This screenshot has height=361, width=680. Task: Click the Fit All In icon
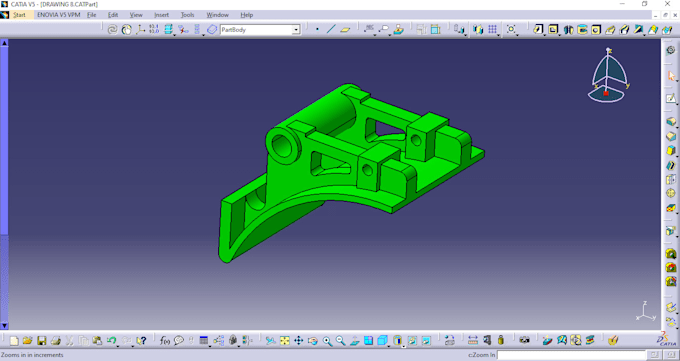point(284,341)
